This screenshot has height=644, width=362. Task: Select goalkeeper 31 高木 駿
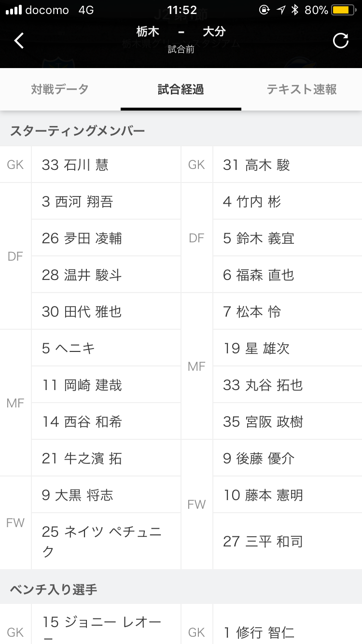pyautogui.click(x=287, y=165)
